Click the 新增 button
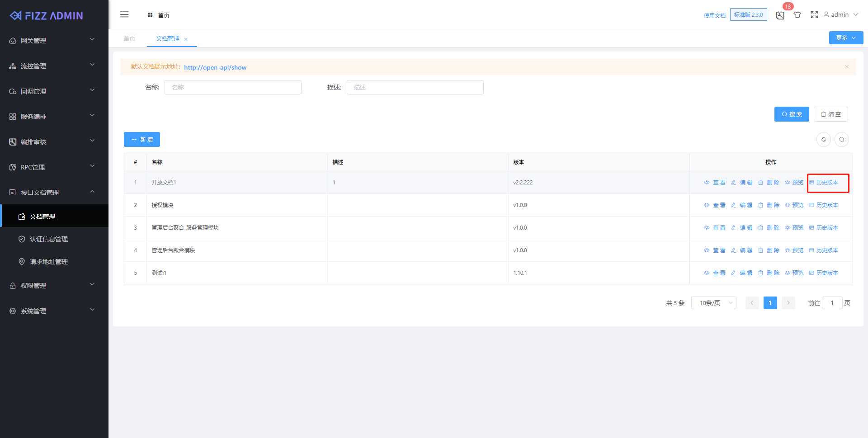868x438 pixels. [x=142, y=140]
